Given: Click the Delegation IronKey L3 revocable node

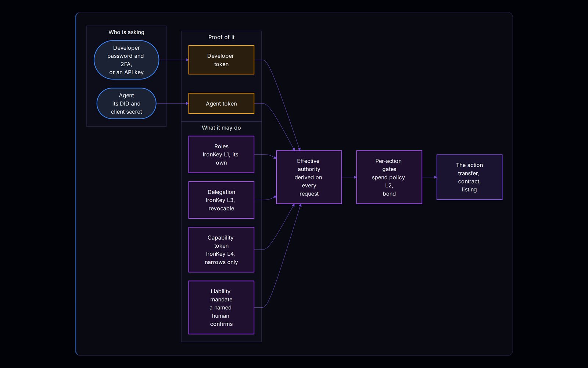Looking at the screenshot, I should coord(221,200).
